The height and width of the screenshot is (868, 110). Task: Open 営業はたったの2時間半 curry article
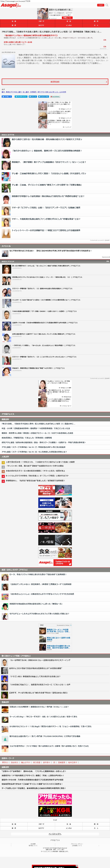[39, 707]
